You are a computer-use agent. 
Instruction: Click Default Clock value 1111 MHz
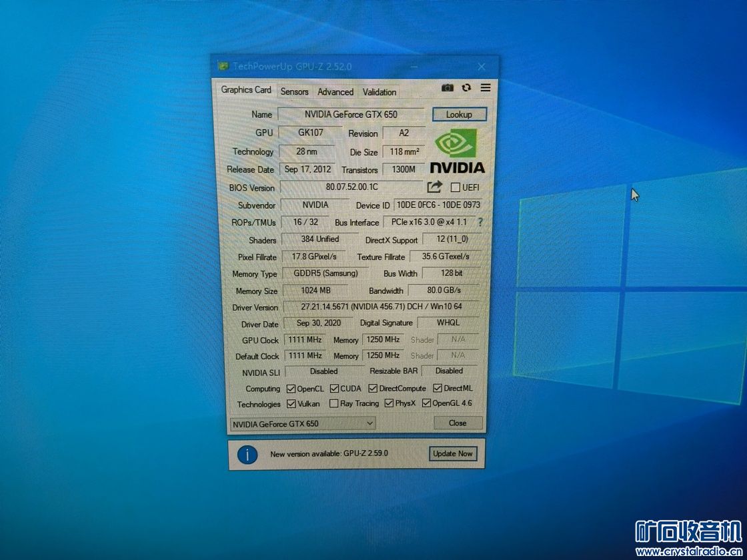(305, 355)
